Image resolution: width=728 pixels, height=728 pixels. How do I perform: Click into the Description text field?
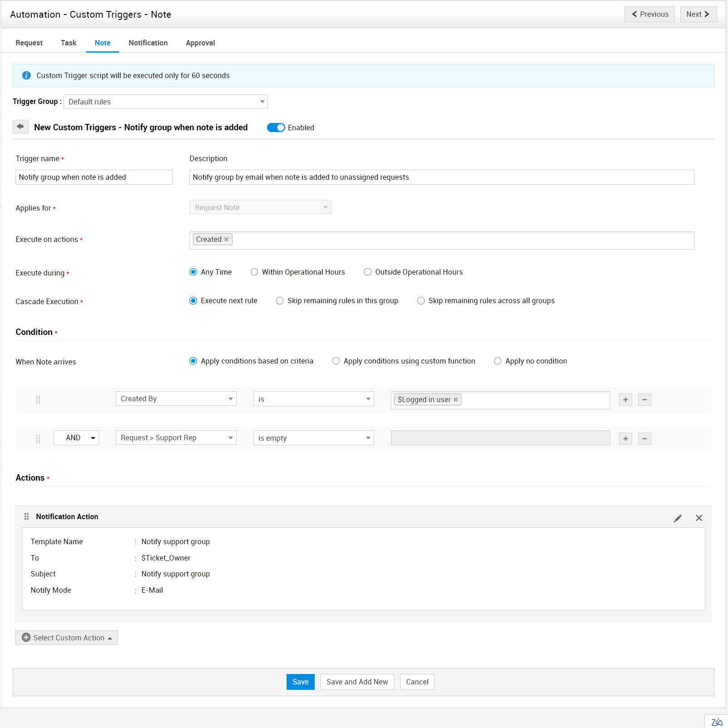pos(441,177)
